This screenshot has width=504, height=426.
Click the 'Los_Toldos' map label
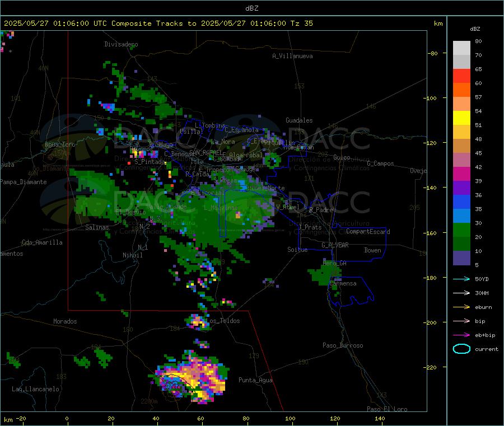[x=223, y=321]
